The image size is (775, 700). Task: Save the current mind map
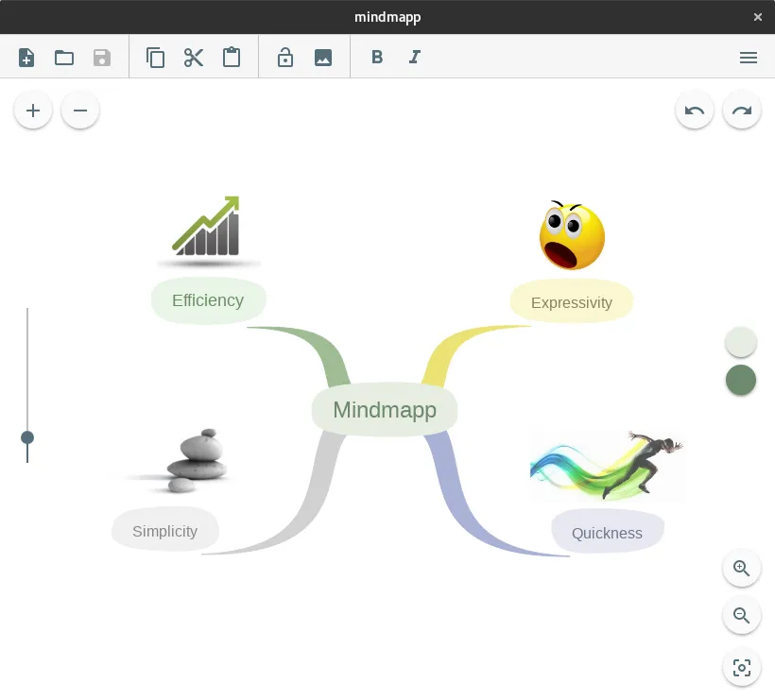[x=101, y=57]
